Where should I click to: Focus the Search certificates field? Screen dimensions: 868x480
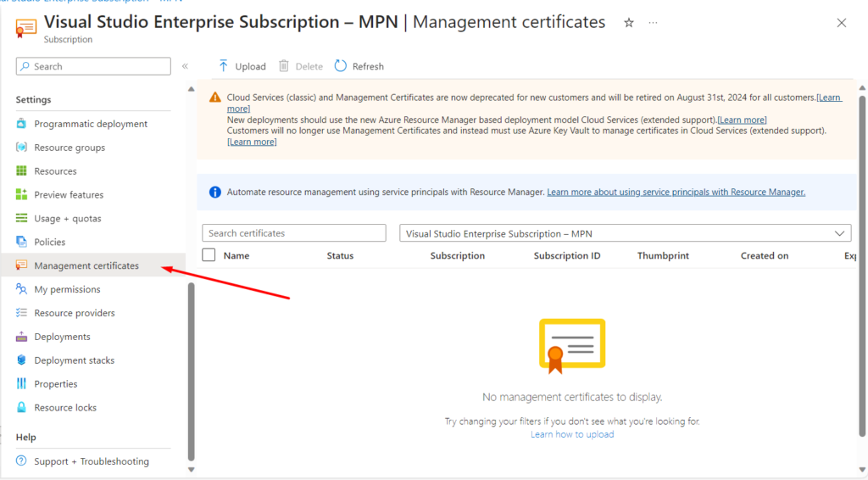(x=294, y=233)
